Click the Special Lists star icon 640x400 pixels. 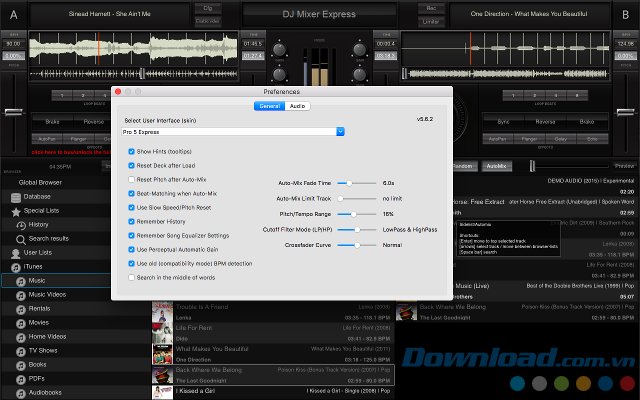pos(16,211)
